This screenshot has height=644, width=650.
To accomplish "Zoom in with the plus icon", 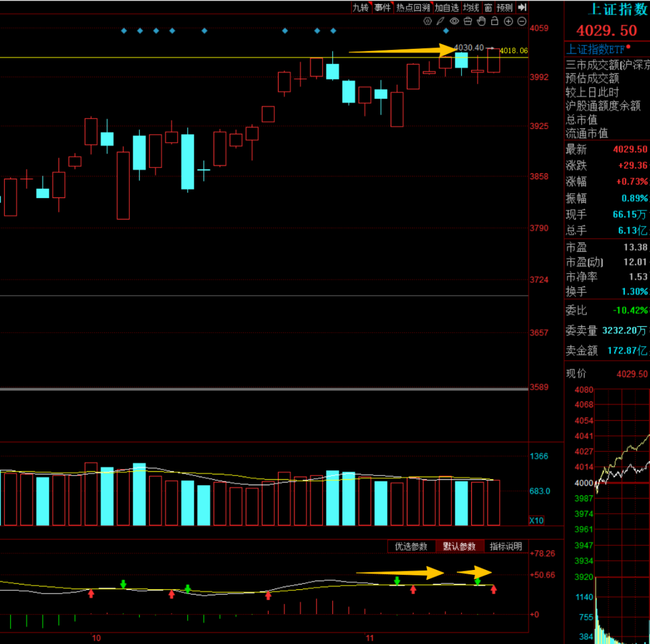I will [508, 21].
